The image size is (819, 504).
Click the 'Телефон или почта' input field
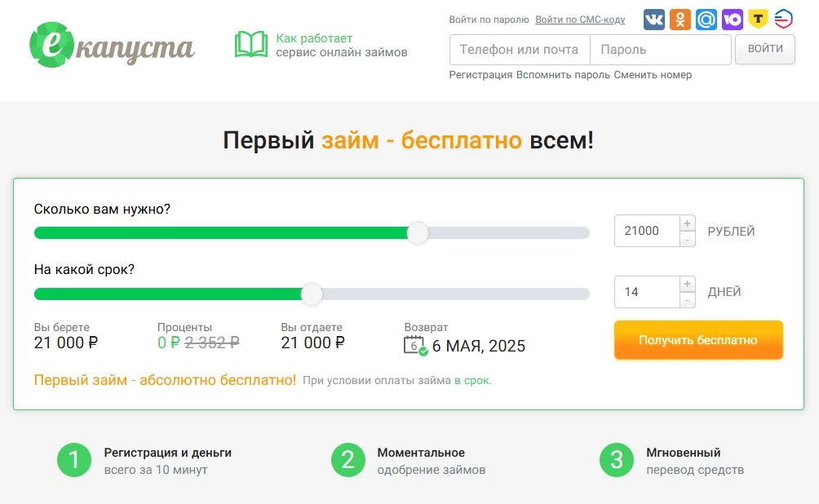(519, 49)
